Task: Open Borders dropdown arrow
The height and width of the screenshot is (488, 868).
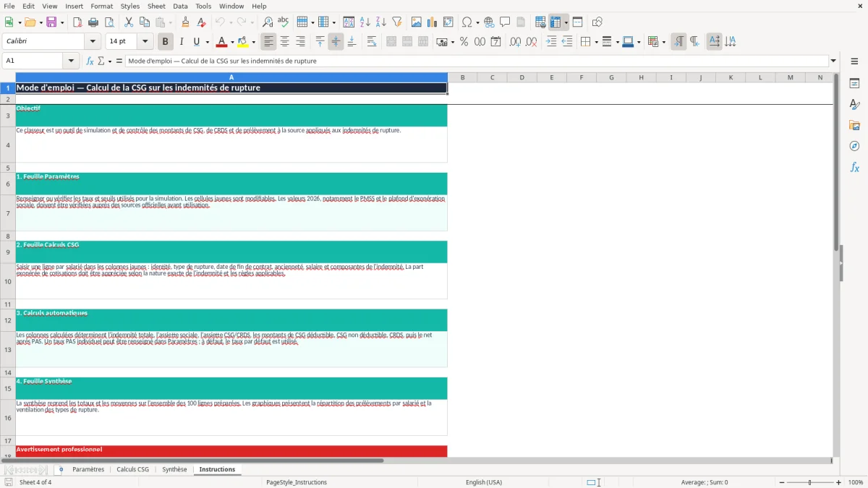Action: (596, 42)
